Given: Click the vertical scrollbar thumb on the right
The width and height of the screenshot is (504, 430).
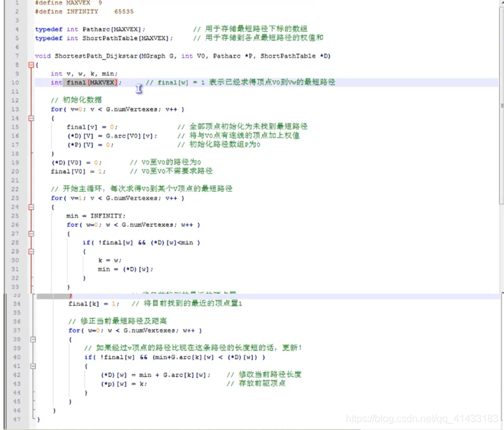Looking at the screenshot, I should pyautogui.click(x=501, y=106).
